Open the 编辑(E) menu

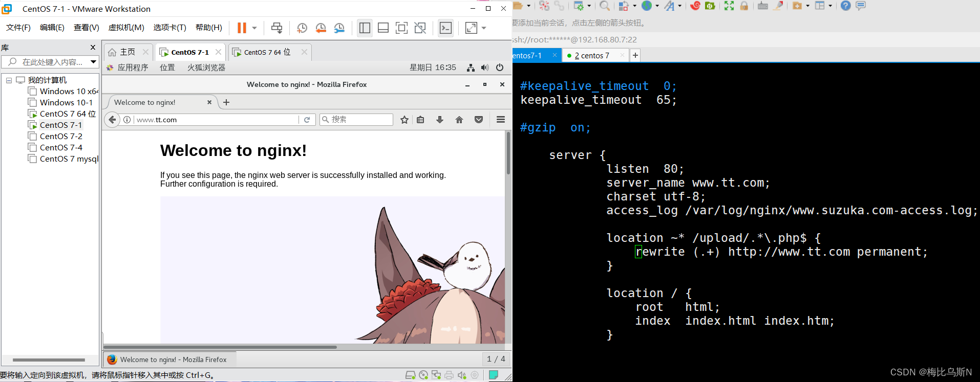[x=52, y=28]
